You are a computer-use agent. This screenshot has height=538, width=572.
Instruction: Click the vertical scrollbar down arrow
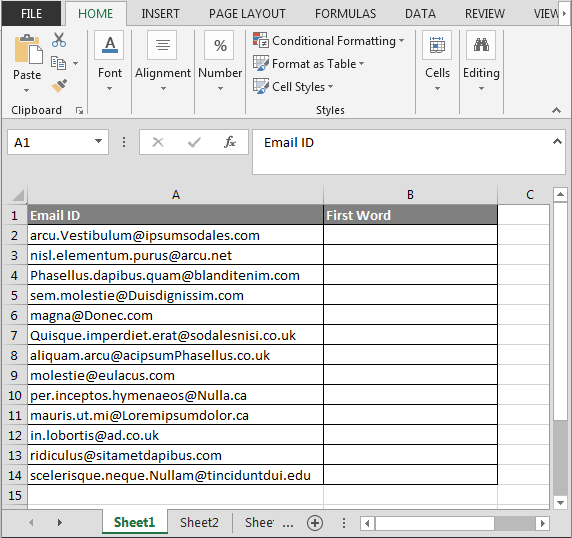point(560,503)
